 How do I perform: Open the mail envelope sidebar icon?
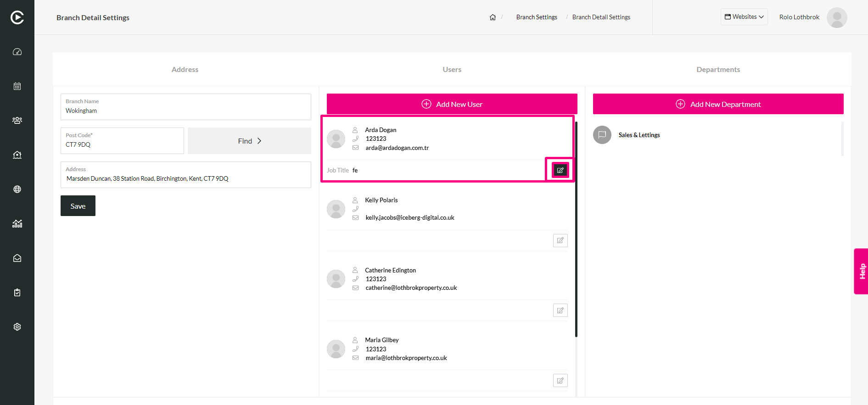point(17,258)
